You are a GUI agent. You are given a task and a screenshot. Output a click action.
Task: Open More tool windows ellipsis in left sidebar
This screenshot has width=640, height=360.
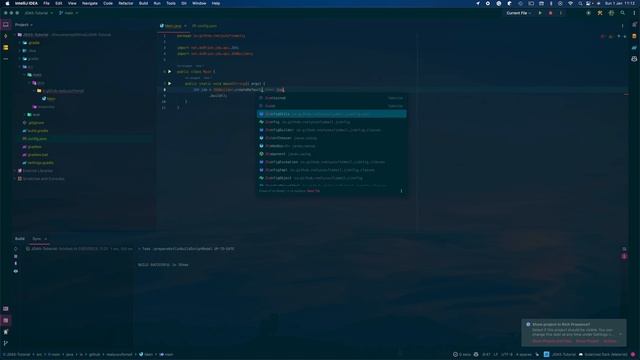6,59
